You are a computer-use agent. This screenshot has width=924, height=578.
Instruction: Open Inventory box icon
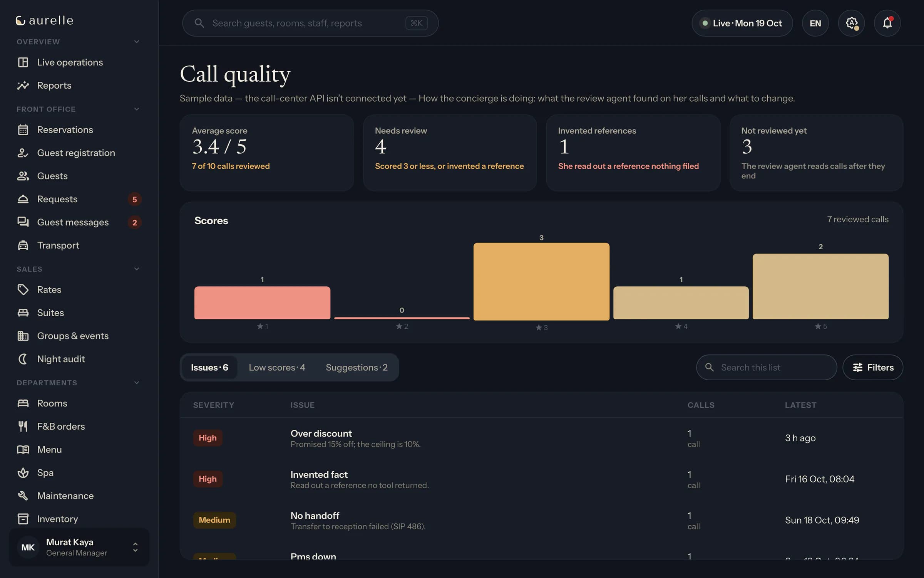click(23, 519)
